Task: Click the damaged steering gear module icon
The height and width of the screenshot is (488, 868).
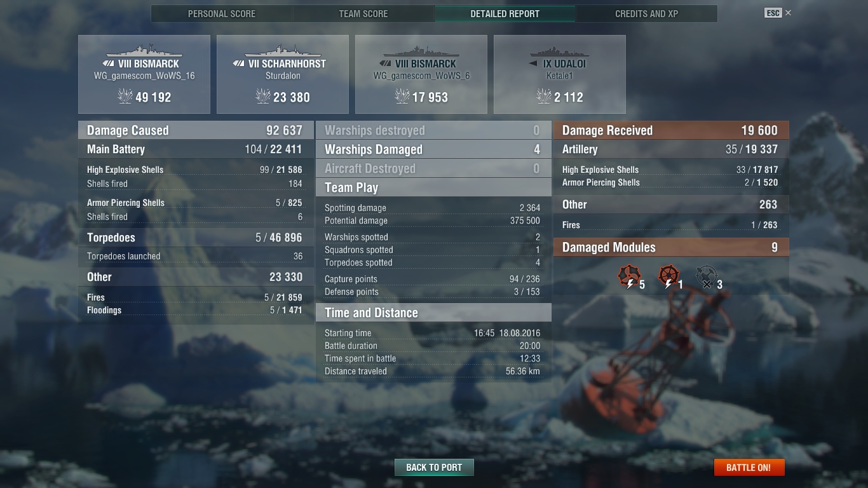Action: pyautogui.click(x=668, y=276)
